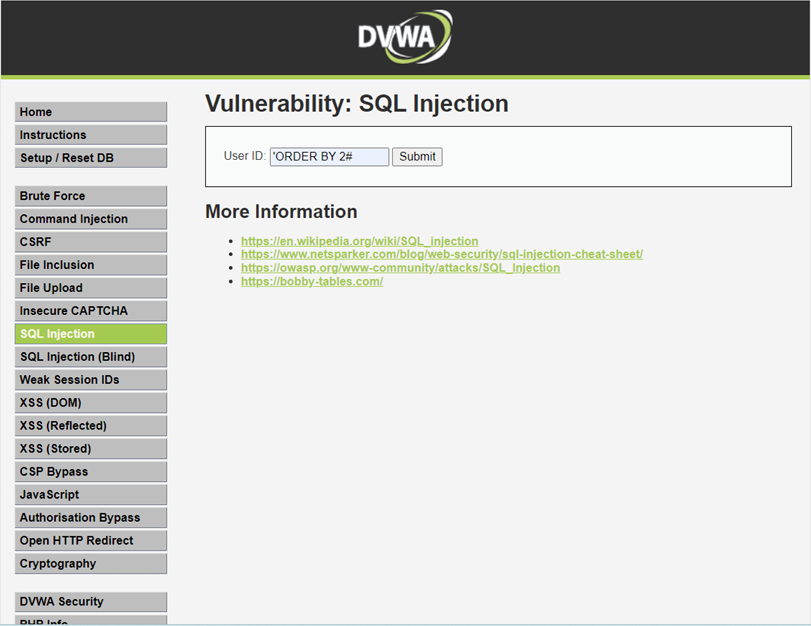The image size is (811, 626).
Task: Select Command Injection in the sidebar
Action: pyautogui.click(x=91, y=219)
